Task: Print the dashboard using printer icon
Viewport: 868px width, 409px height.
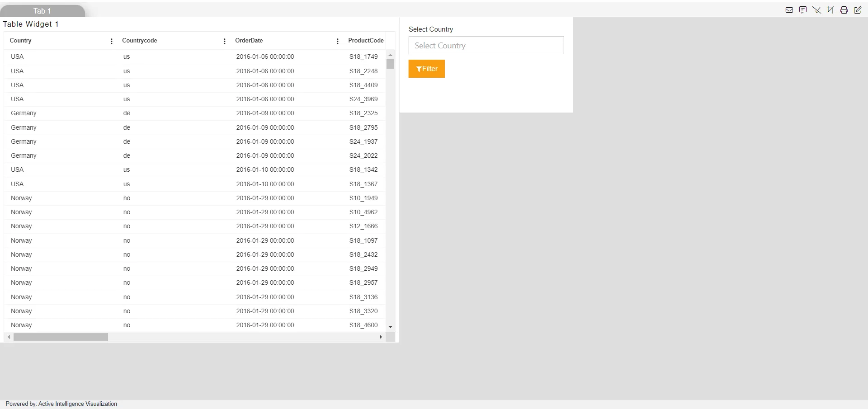Action: point(844,10)
